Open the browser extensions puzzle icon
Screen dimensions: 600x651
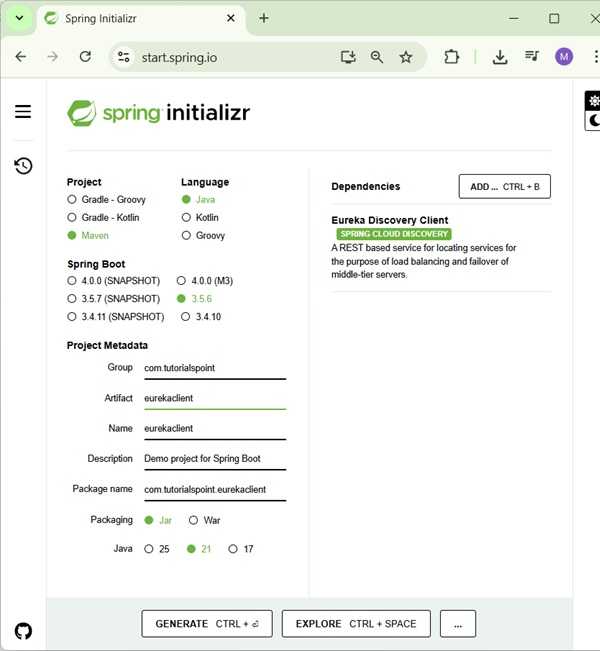click(451, 57)
